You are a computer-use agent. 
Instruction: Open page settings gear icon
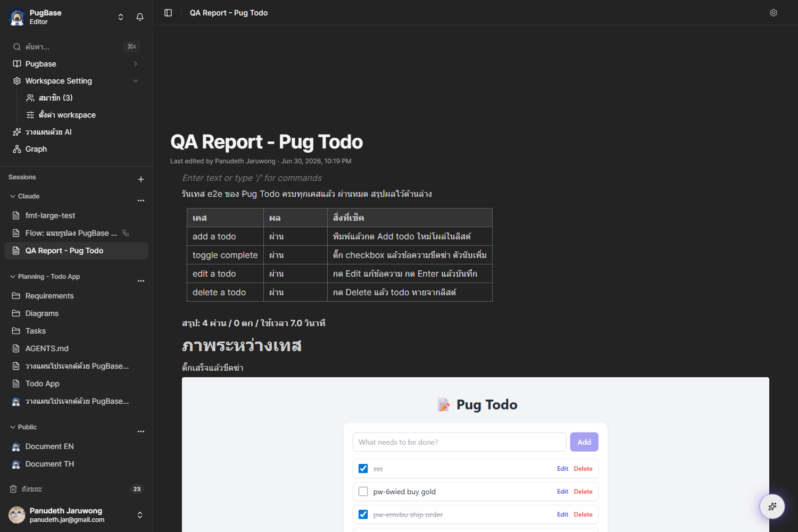coord(774,13)
